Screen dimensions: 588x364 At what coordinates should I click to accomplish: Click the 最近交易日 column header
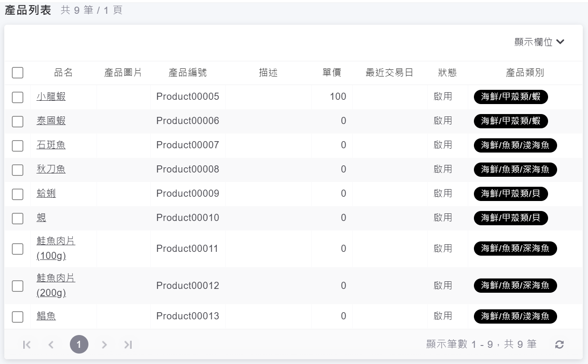click(x=389, y=73)
